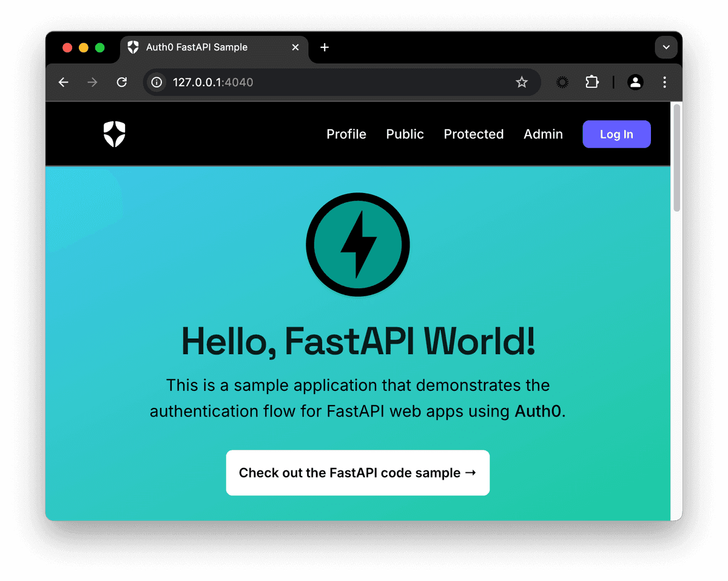Click the Log In button
The image size is (728, 581).
click(616, 134)
